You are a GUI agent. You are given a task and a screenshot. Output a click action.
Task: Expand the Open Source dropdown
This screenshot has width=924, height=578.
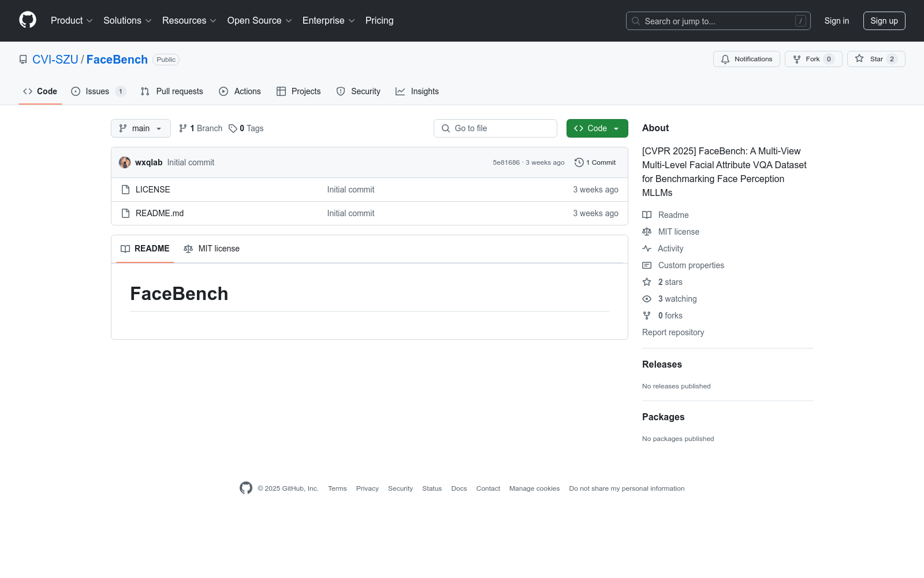[260, 21]
